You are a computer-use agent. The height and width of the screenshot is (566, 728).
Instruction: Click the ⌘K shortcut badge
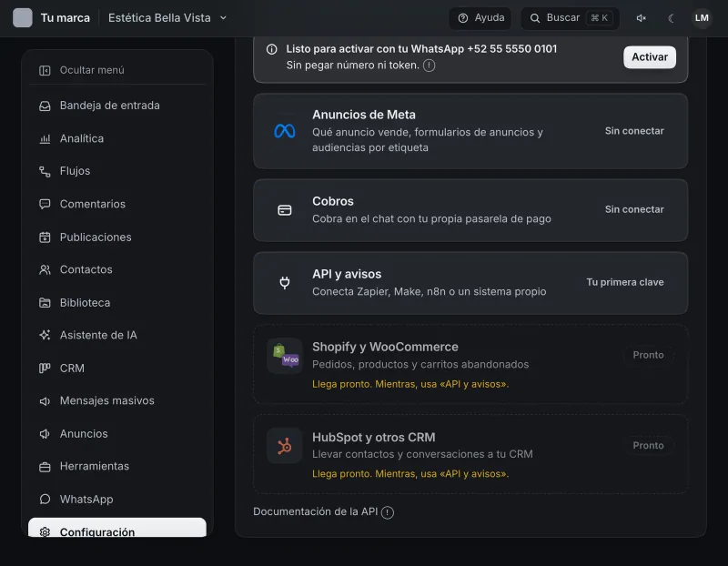(600, 18)
